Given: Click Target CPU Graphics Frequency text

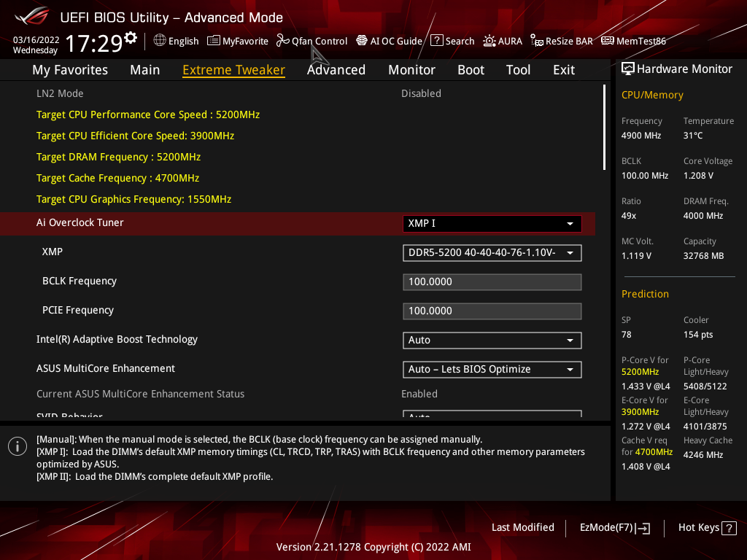Looking at the screenshot, I should coord(133,199).
